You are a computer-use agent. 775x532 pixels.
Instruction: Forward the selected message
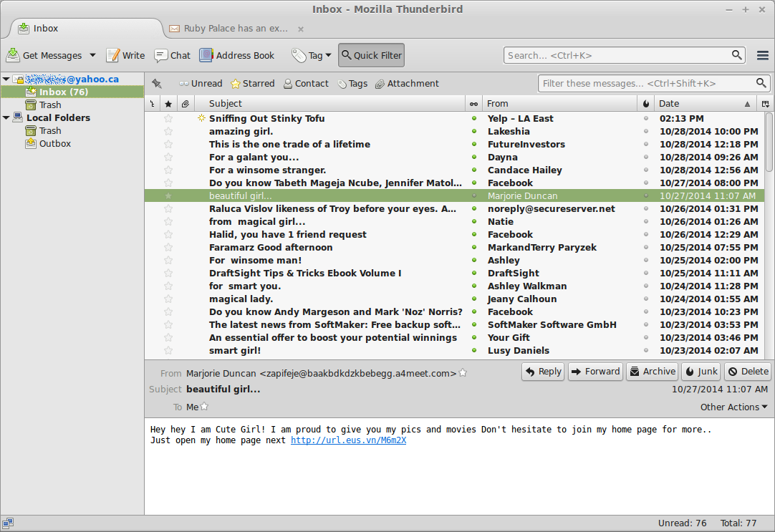point(595,372)
